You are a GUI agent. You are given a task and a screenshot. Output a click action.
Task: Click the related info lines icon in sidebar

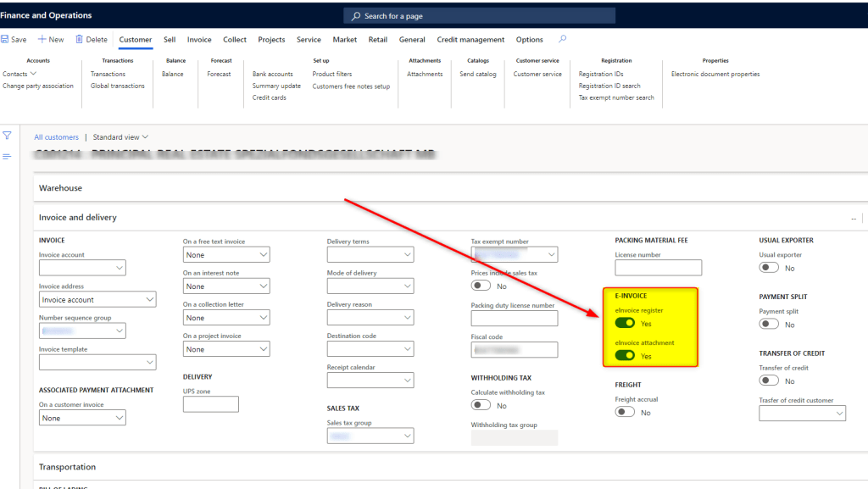[x=7, y=157]
